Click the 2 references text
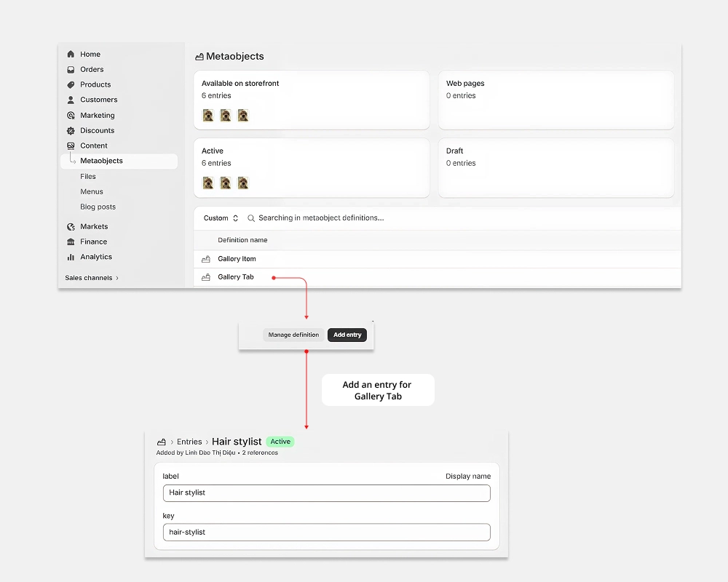 tap(260, 453)
